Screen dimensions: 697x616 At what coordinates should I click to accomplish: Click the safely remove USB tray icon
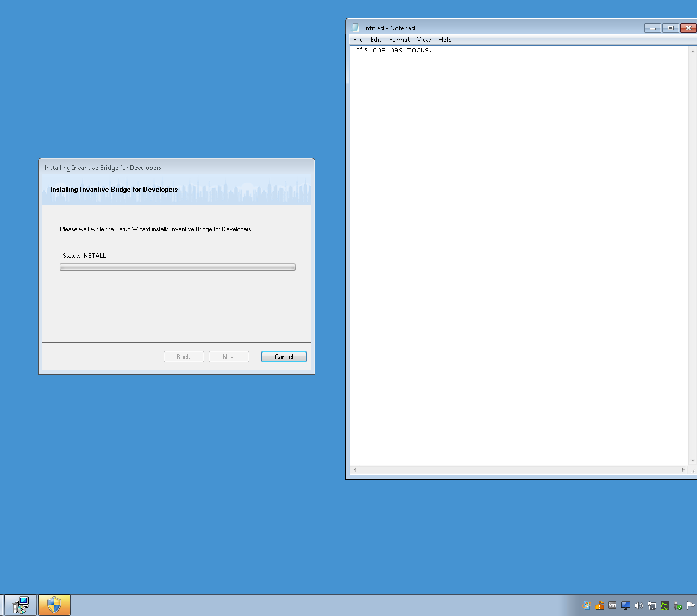pyautogui.click(x=677, y=605)
